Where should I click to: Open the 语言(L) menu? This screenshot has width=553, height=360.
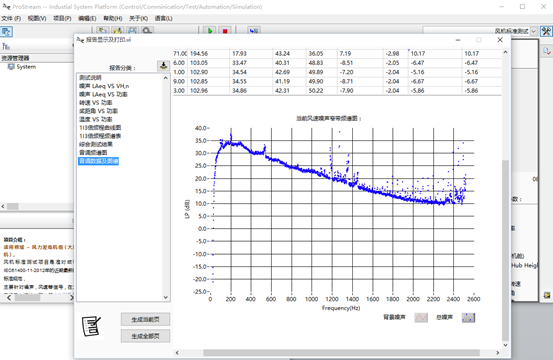tap(163, 18)
